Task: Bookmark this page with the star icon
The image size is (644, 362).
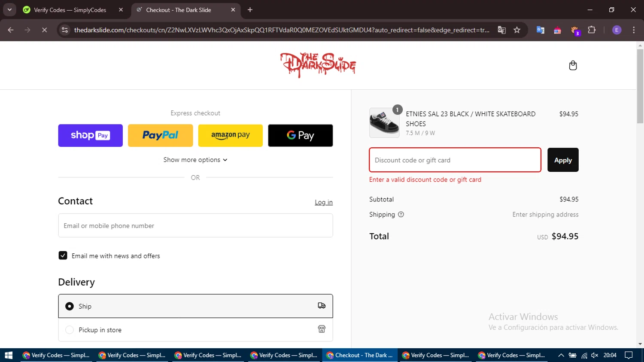Action: point(517,30)
